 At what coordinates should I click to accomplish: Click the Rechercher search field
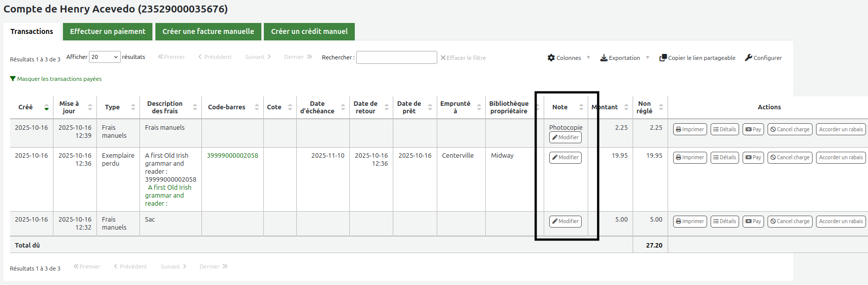point(396,57)
